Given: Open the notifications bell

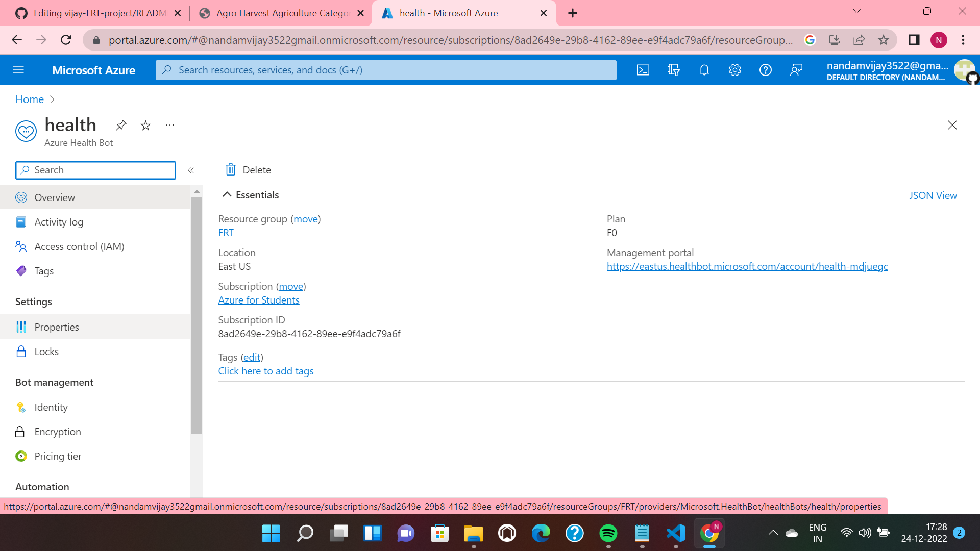Looking at the screenshot, I should point(704,70).
